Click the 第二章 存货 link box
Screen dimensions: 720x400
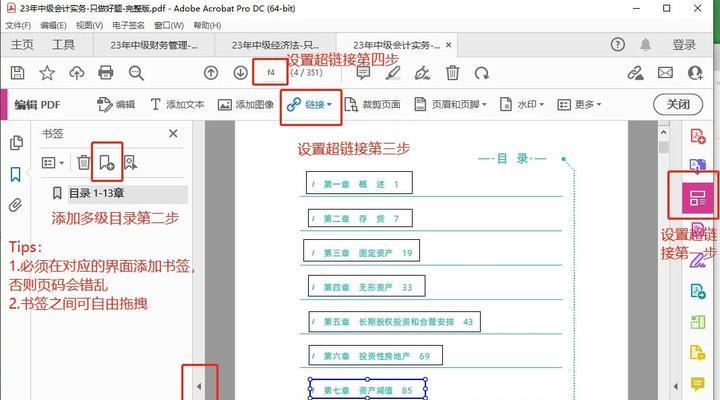click(x=359, y=218)
